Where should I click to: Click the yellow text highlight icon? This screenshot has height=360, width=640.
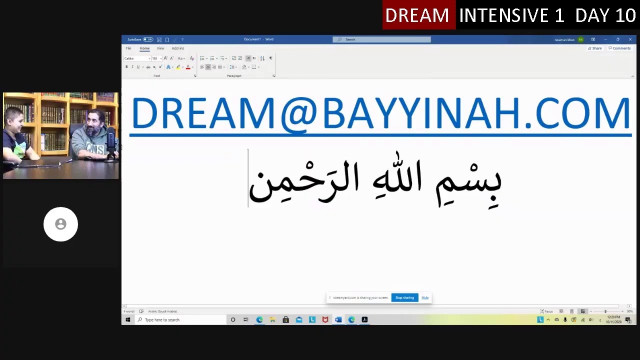pos(178,67)
